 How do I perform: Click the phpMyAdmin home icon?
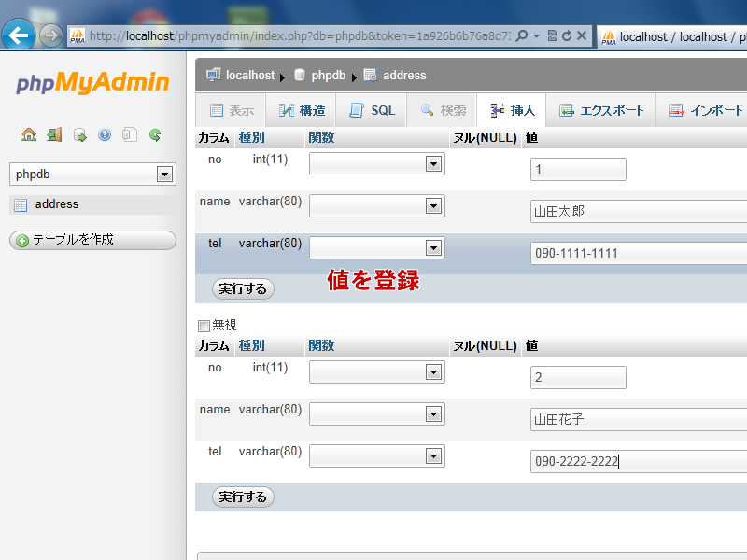[x=29, y=134]
